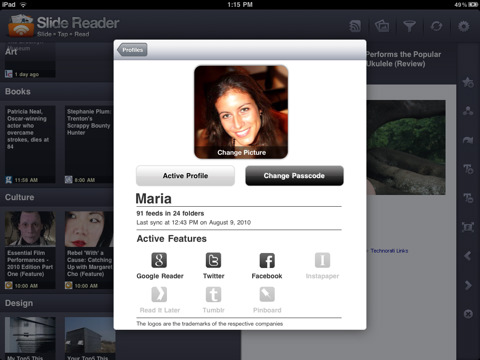Enable the Tumblr feature
The image size is (480, 360).
[213, 300]
